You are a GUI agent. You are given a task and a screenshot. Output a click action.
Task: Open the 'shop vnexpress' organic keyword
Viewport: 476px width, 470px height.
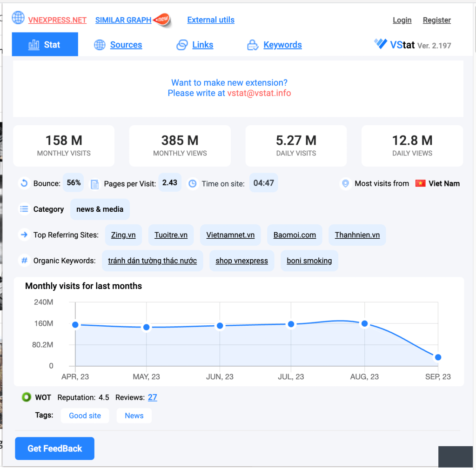[x=241, y=261]
